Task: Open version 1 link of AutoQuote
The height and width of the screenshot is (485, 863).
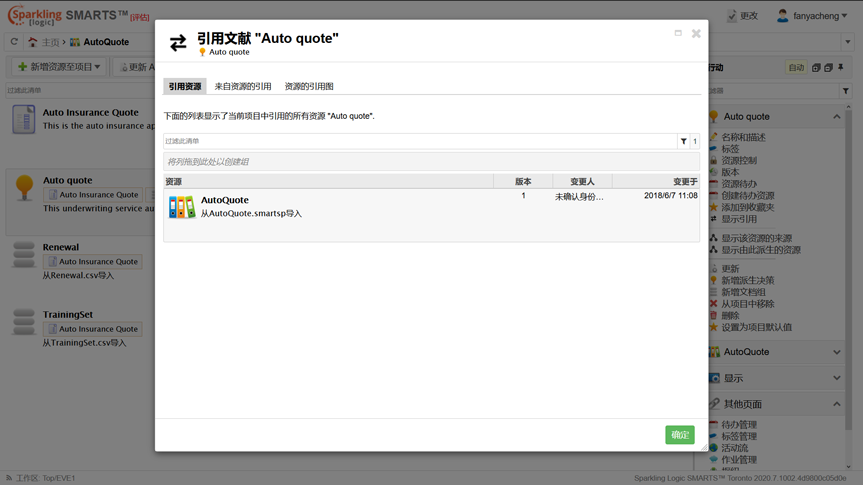Action: tap(523, 196)
